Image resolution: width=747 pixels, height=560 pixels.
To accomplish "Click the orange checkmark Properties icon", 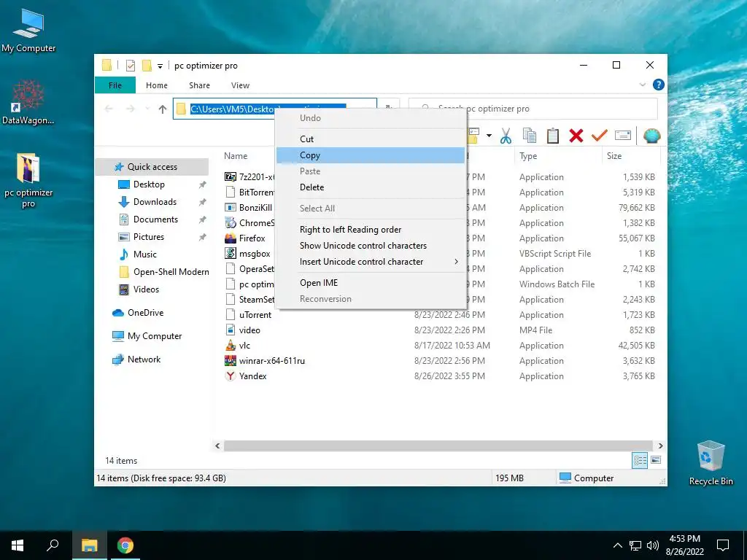I will (599, 136).
